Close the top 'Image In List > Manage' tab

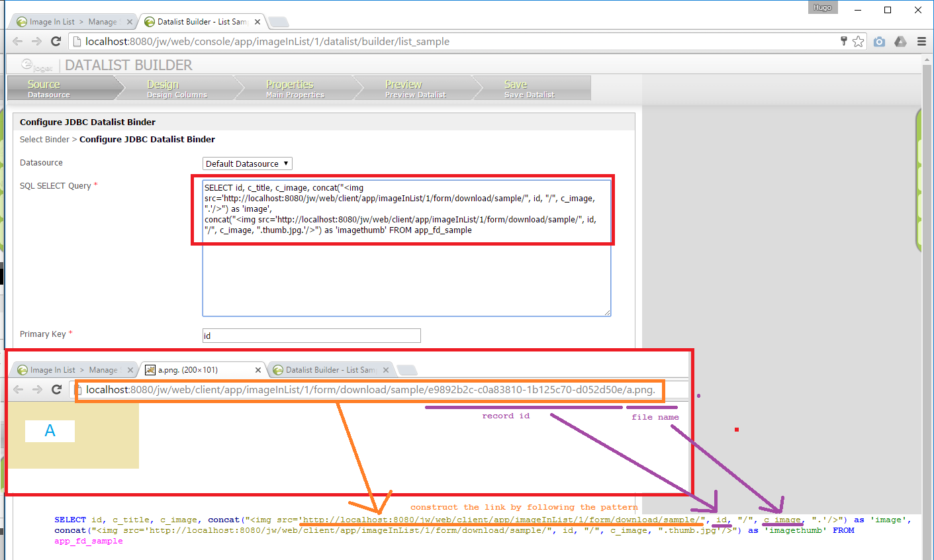coord(130,22)
